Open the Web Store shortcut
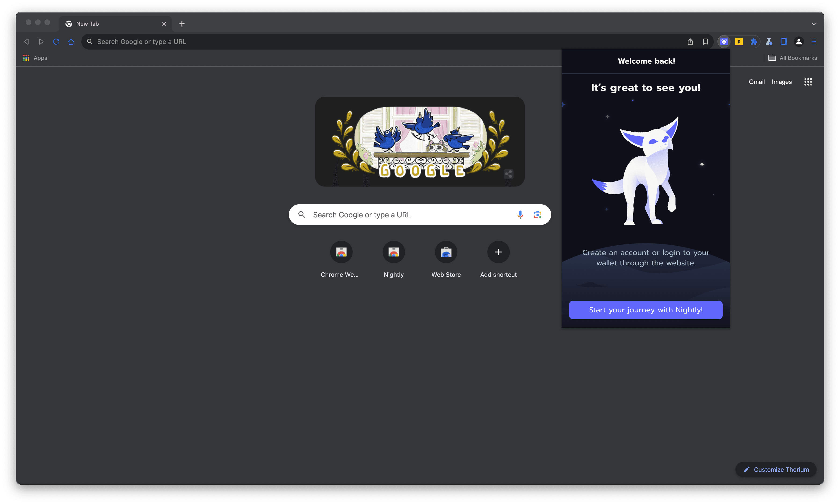Viewport: 840px width, 504px height. 446,260
